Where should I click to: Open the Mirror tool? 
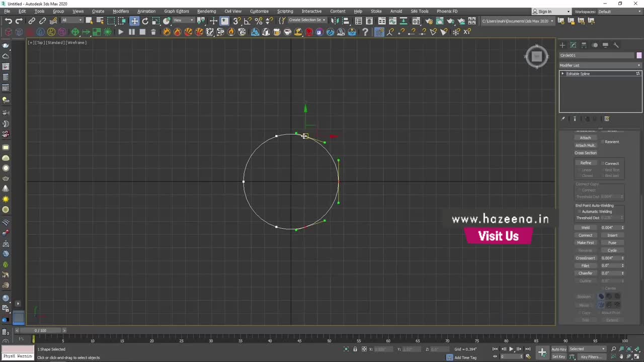tap(335, 21)
